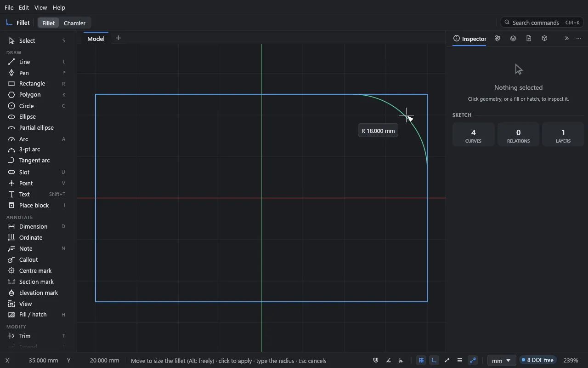588x368 pixels.
Task: Choose the Partial ellipse tool
Action: [37, 128]
